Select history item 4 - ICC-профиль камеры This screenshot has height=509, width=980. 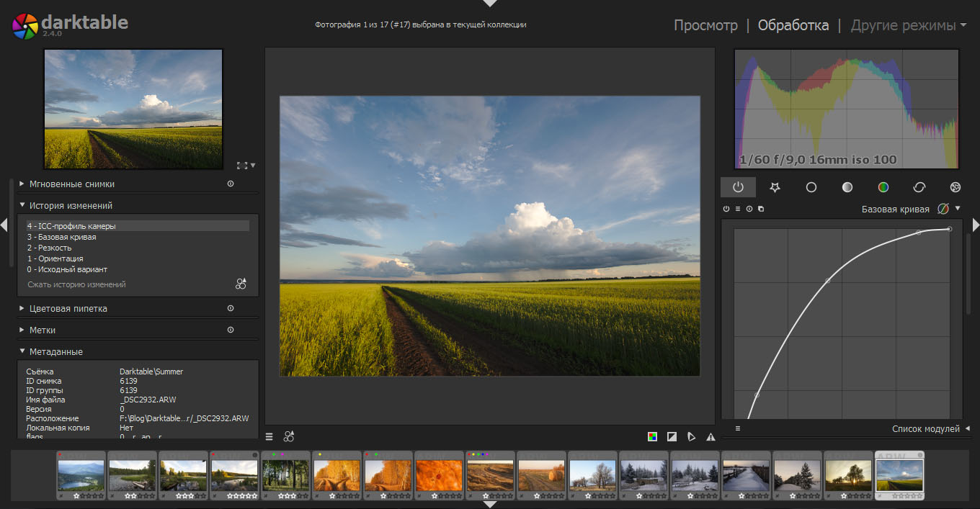pos(138,226)
